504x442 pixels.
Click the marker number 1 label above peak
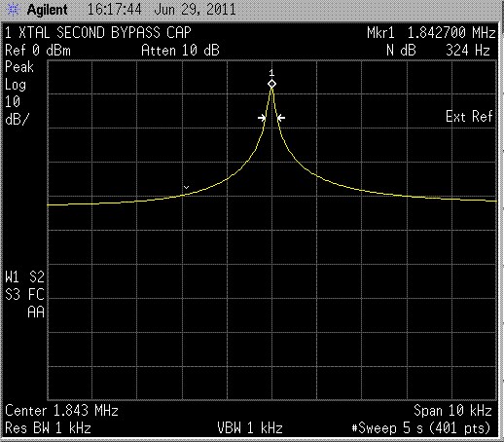pyautogui.click(x=271, y=73)
